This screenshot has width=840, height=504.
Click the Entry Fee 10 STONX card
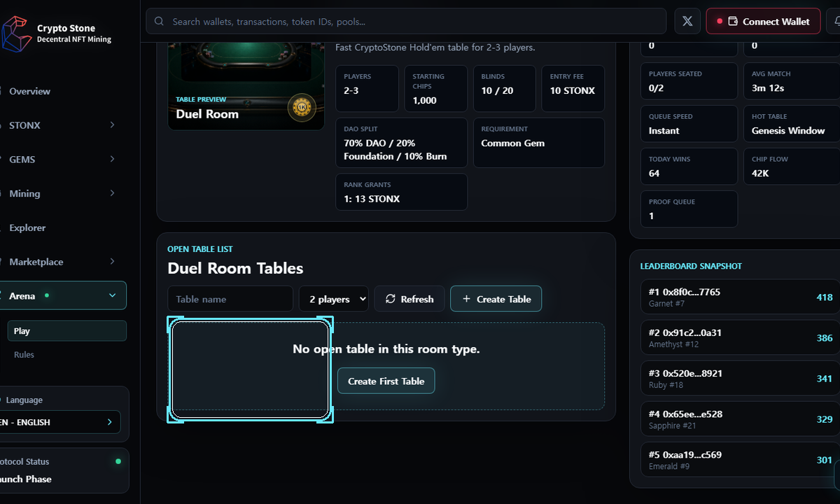tap(573, 88)
